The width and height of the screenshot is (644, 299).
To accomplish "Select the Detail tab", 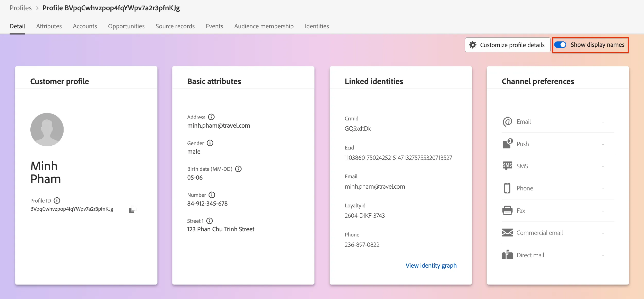I will coord(17,26).
